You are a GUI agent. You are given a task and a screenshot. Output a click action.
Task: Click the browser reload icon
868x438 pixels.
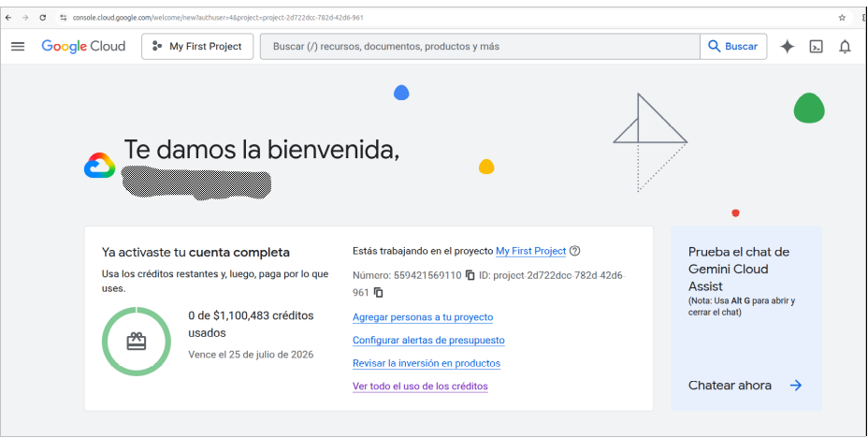click(43, 18)
